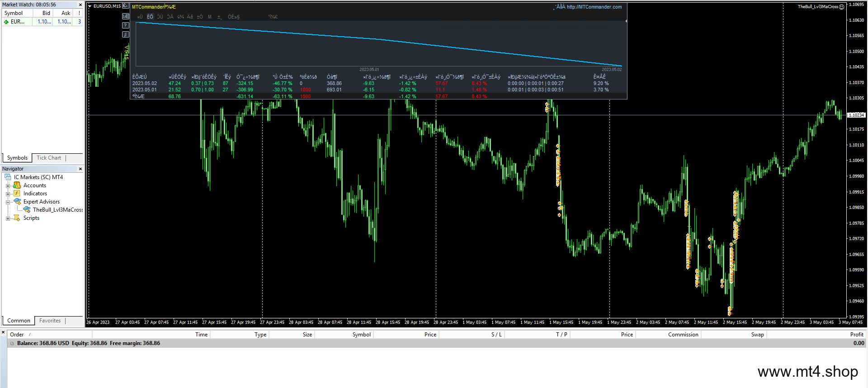This screenshot has height=388, width=868.
Task: Click the TheBull_Lvl3MaCross expert advisor icon
Action: pos(27,210)
